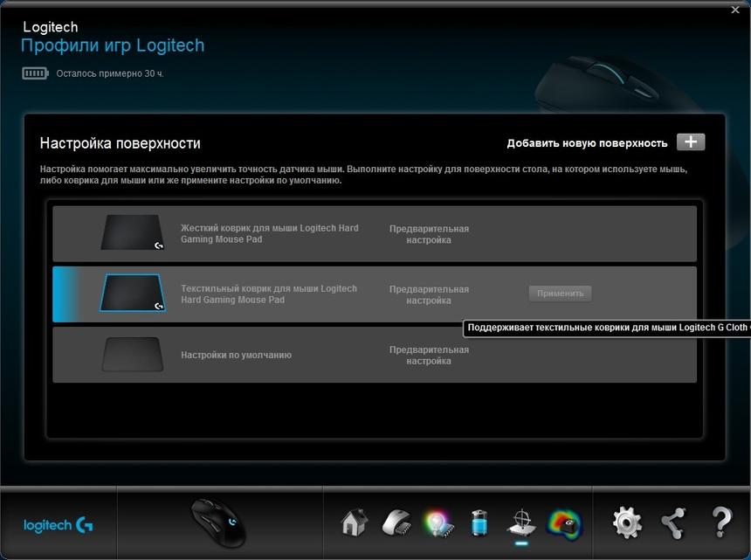Select the mouse device image in bottom bar
This screenshot has width=751, height=560.
click(x=218, y=522)
